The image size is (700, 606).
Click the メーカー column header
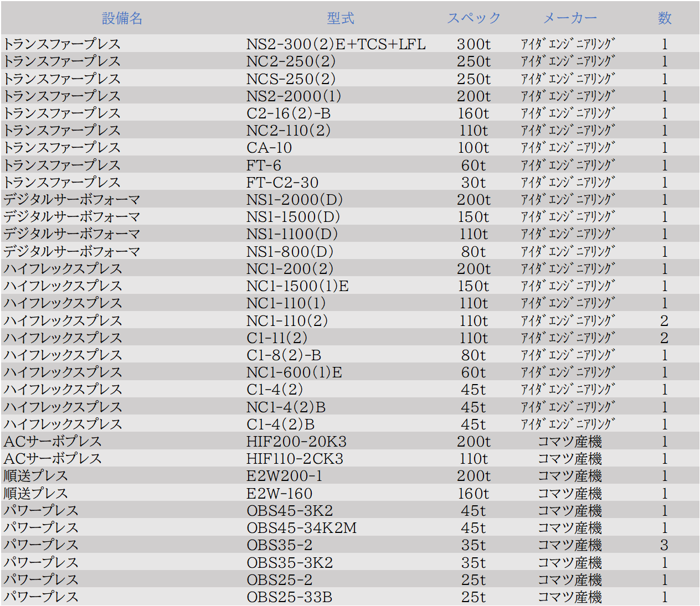click(x=570, y=18)
